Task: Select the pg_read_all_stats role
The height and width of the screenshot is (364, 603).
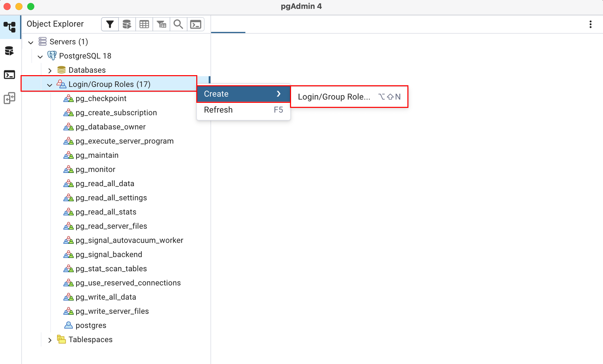Action: pyautogui.click(x=106, y=212)
